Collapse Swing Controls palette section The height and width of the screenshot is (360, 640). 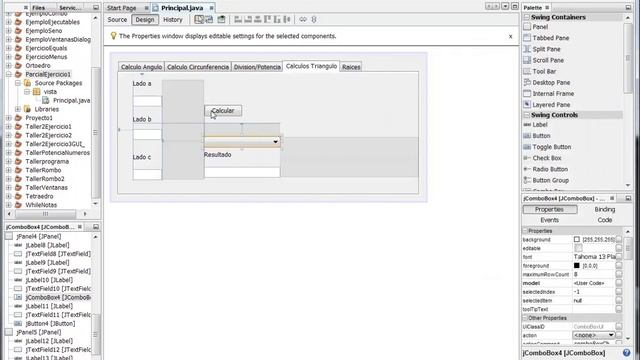pyautogui.click(x=527, y=115)
